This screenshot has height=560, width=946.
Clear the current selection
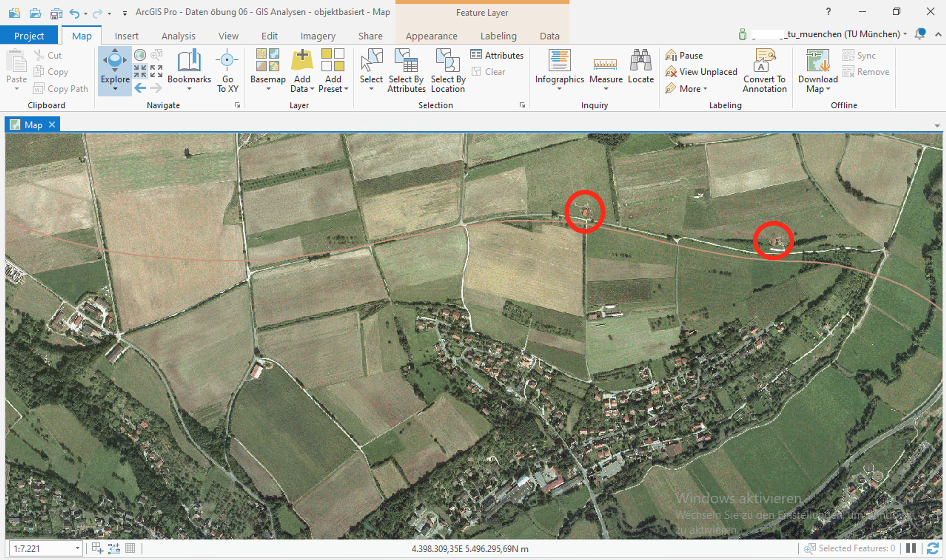[488, 72]
